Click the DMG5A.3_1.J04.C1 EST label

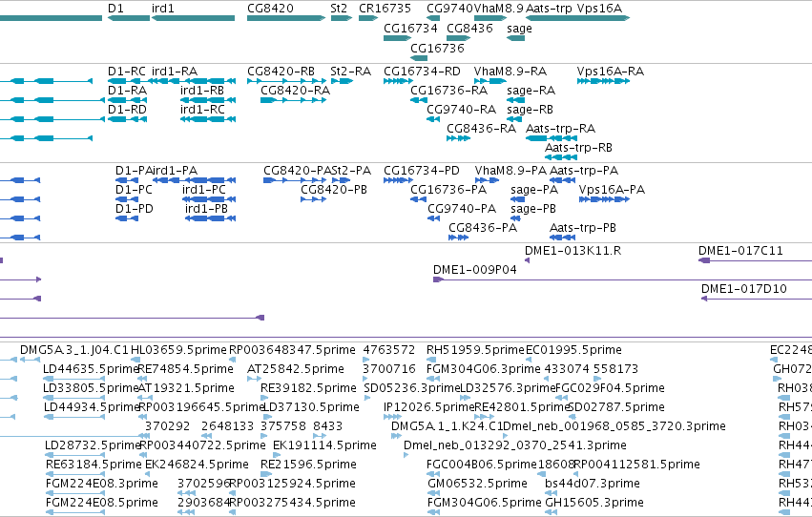(74, 350)
